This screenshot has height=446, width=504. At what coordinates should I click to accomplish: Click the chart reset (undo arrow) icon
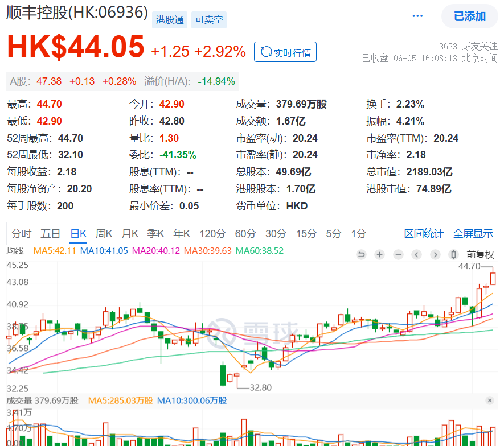(x=361, y=255)
